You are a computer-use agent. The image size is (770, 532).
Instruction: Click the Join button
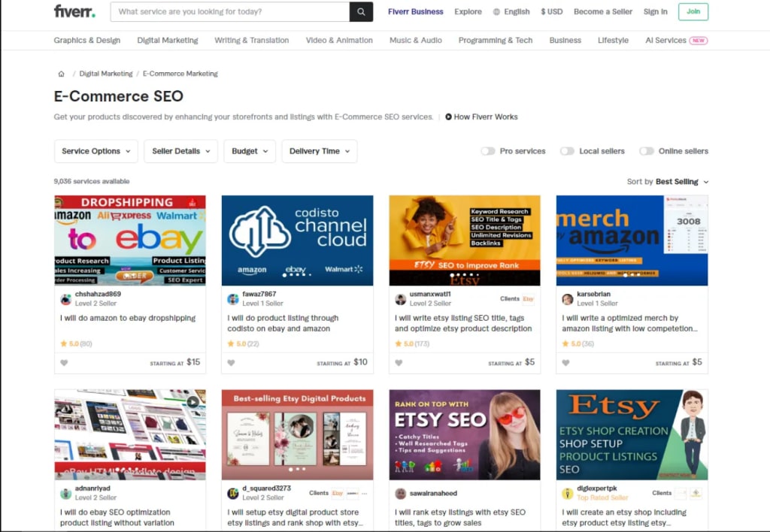(x=693, y=12)
